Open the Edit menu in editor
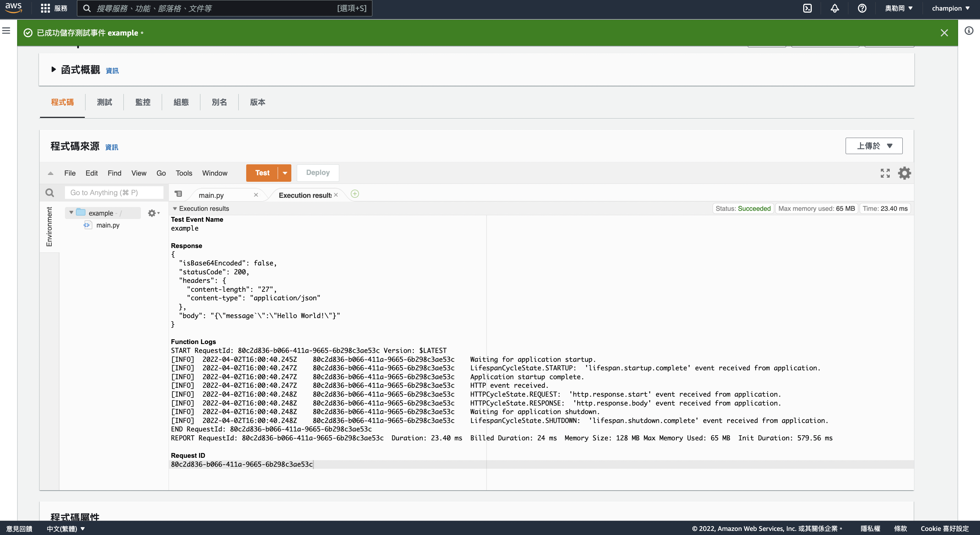This screenshot has height=535, width=980. [x=92, y=173]
